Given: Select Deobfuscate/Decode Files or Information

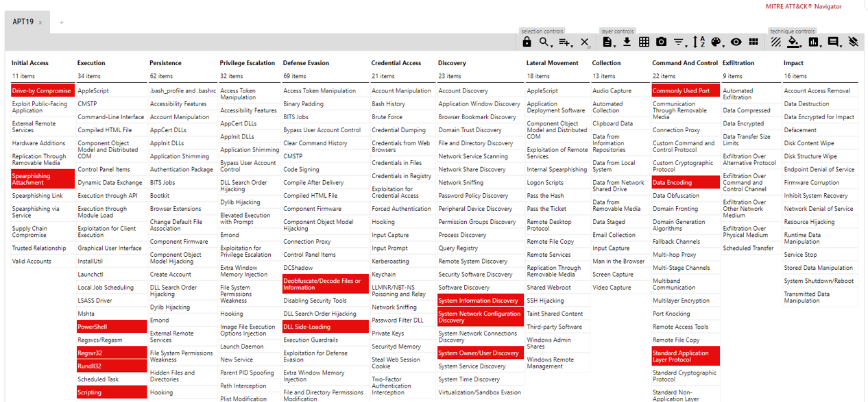Looking at the screenshot, I should coord(324,284).
